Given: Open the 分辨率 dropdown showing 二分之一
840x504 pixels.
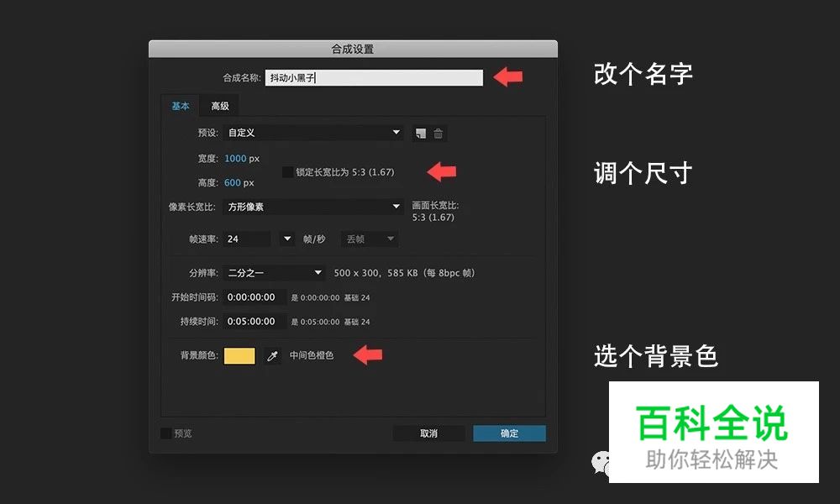Looking at the screenshot, I should 277,272.
